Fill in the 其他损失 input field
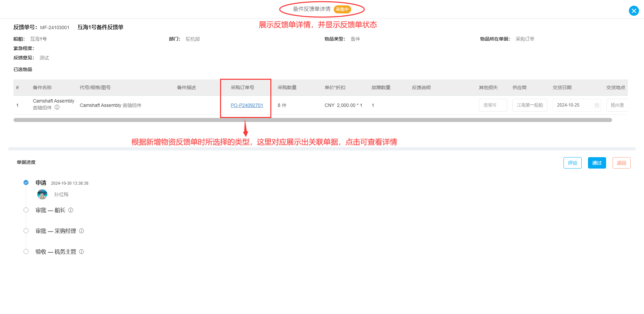 [x=493, y=105]
